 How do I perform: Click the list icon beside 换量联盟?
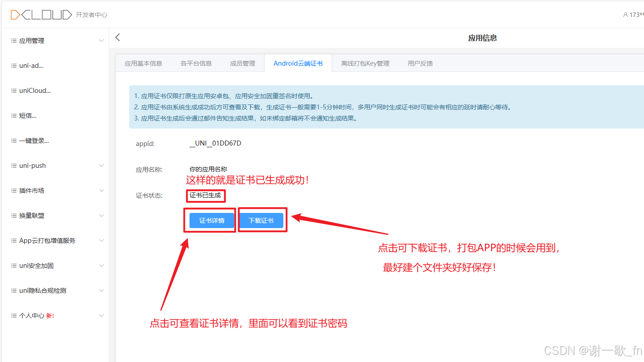point(14,216)
